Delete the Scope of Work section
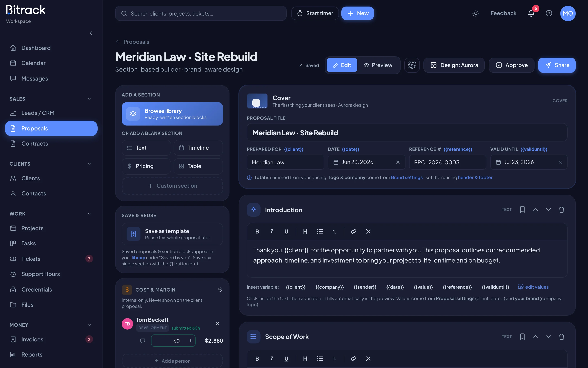The width and height of the screenshot is (588, 368). coord(561,337)
